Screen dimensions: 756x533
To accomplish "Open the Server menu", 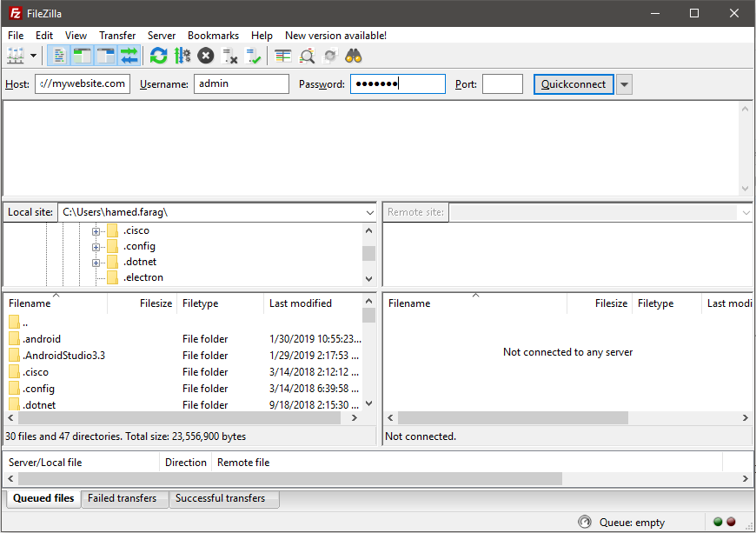I will [162, 35].
